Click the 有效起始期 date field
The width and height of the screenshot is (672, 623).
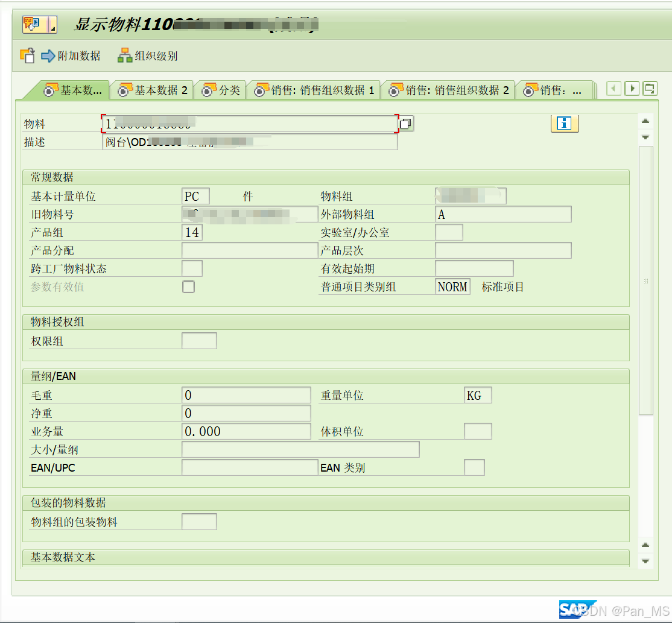474,268
